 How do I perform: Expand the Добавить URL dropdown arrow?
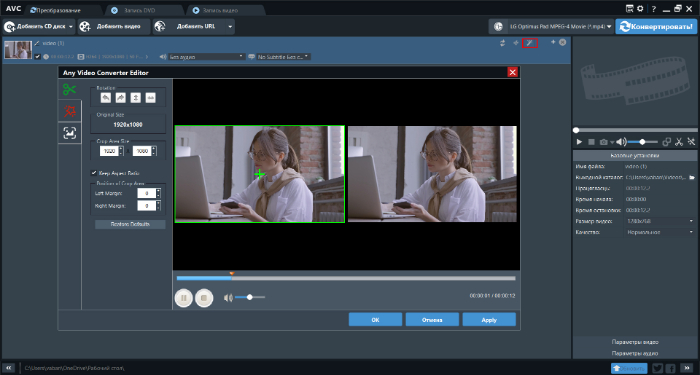(230, 27)
